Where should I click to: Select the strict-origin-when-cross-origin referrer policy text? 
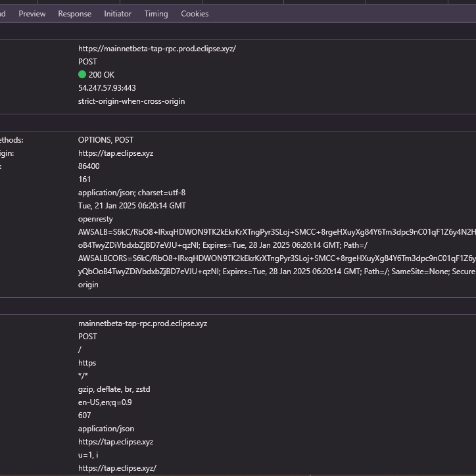coord(131,101)
